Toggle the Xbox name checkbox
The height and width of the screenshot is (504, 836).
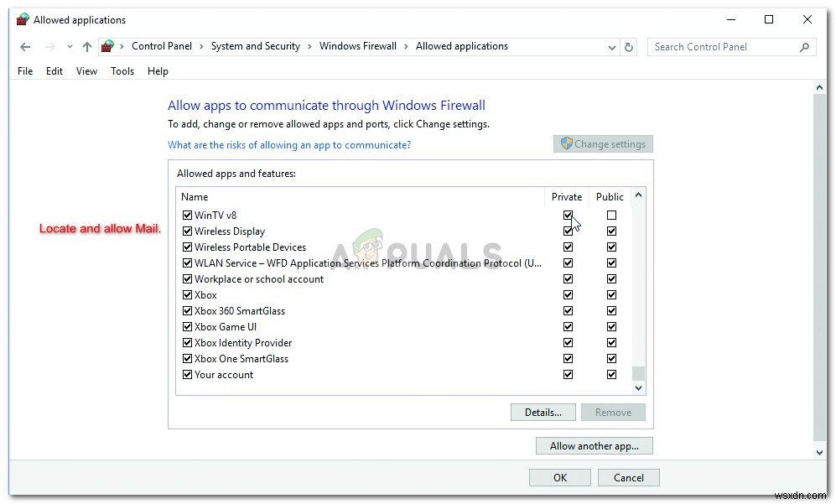point(187,295)
